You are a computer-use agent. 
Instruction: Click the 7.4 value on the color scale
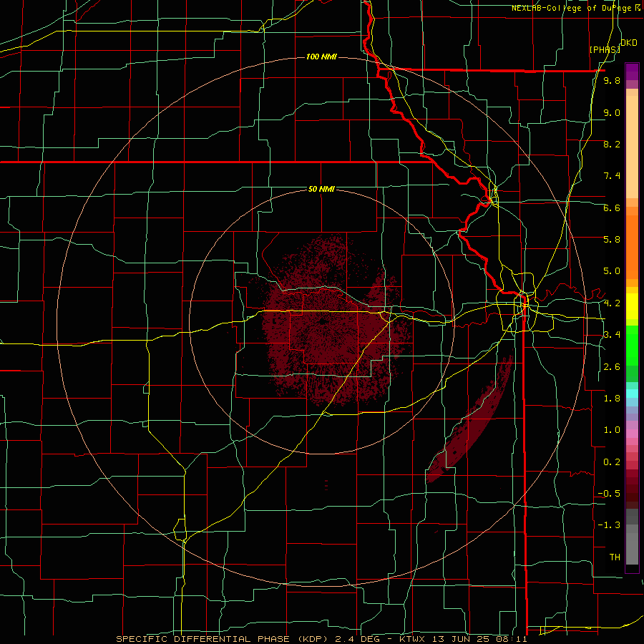coord(612,176)
